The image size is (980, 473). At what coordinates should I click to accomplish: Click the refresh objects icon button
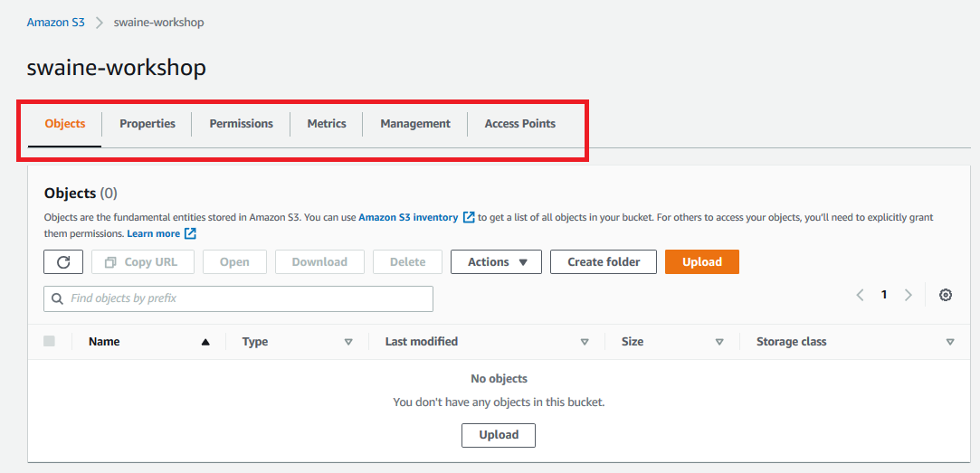63,261
